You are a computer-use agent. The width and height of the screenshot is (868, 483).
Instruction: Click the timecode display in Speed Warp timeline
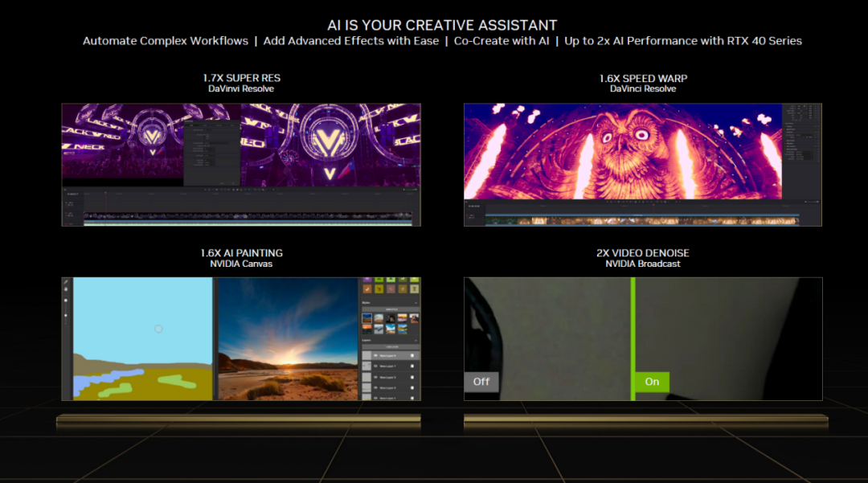(474, 207)
